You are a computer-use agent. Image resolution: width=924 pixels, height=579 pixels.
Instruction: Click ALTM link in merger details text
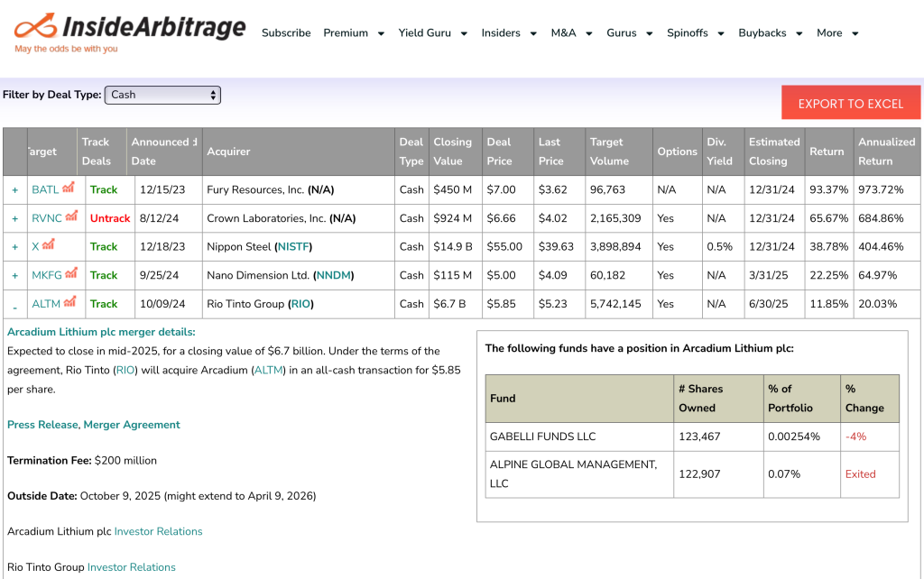click(269, 370)
